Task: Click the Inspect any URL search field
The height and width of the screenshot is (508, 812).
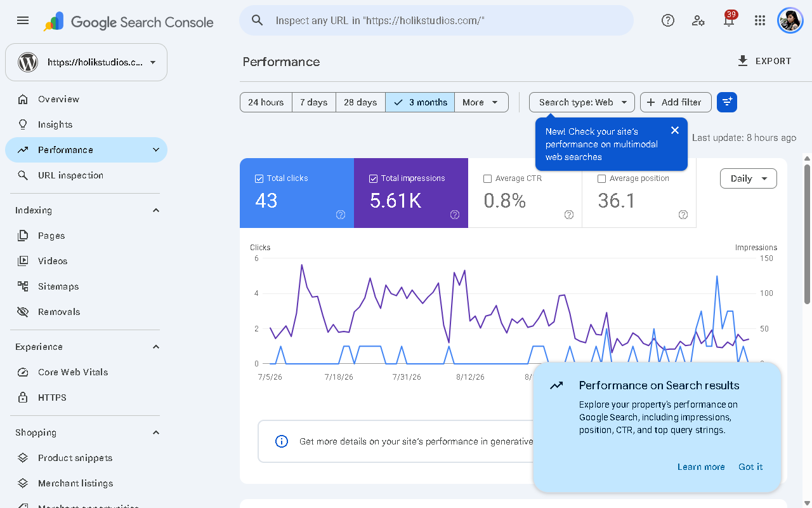Action: [436, 20]
